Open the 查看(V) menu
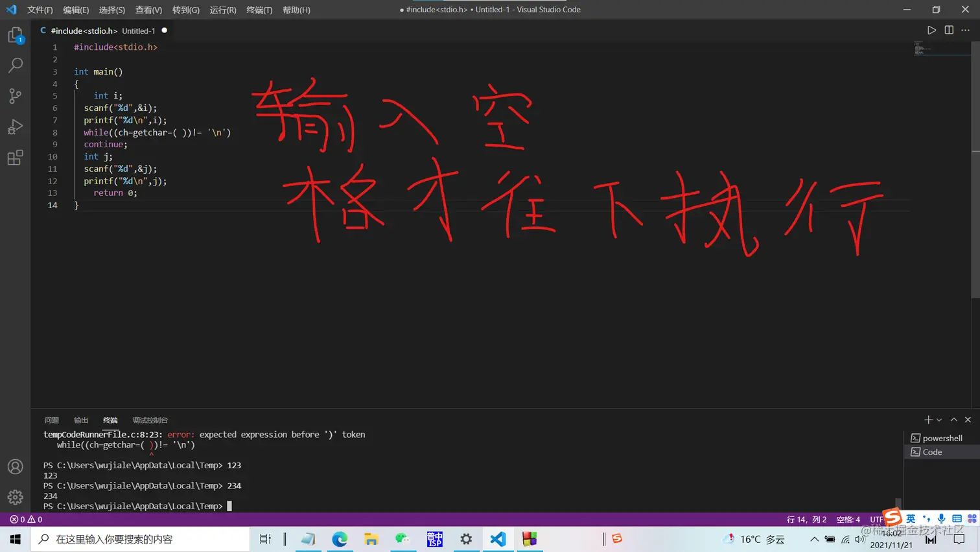The image size is (980, 552). coord(148,10)
